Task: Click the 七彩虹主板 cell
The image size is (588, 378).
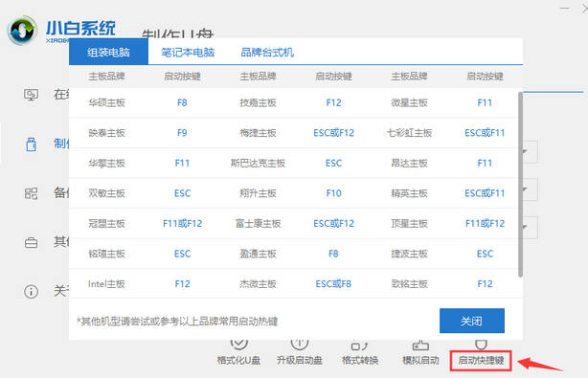Action: [410, 133]
